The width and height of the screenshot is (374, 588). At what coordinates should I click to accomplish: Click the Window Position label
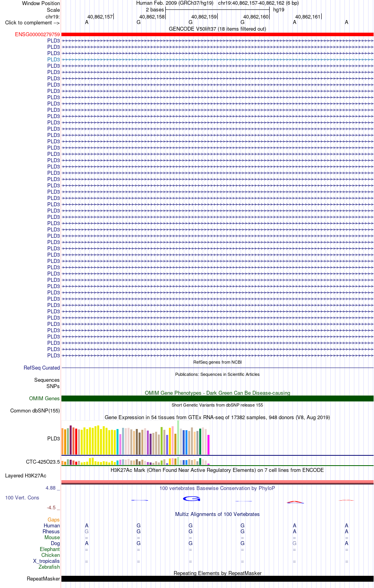(41, 3)
